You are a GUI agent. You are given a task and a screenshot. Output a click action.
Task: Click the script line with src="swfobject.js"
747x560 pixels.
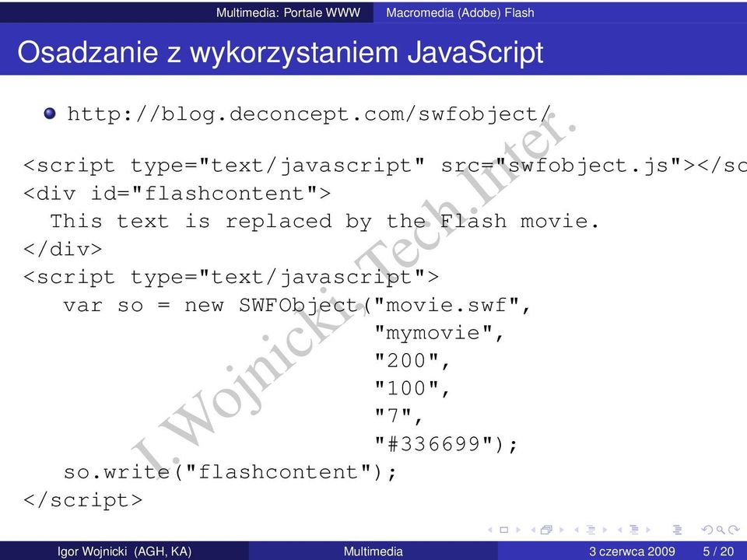(385, 166)
